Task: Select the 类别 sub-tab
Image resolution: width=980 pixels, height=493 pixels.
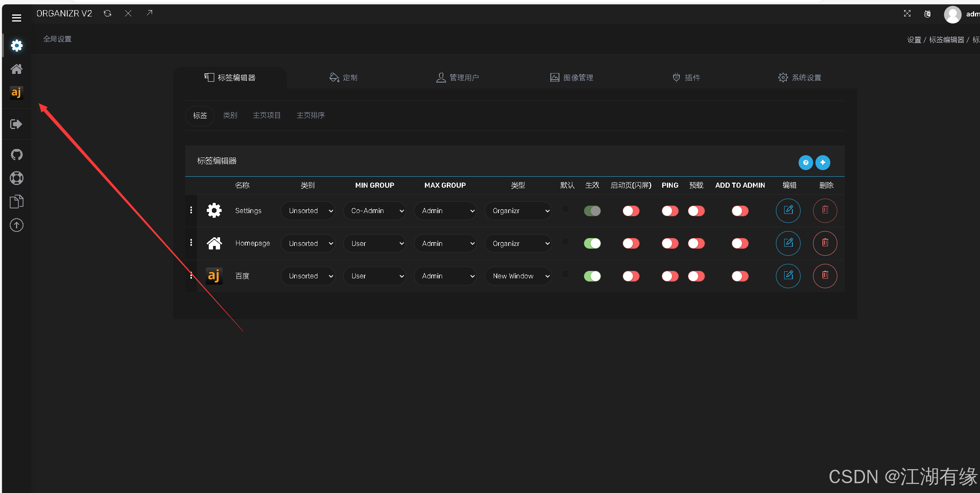Action: (x=230, y=116)
